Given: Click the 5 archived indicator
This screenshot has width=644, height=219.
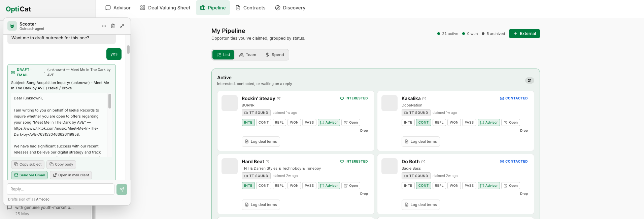Looking at the screenshot, I should pyautogui.click(x=493, y=34).
